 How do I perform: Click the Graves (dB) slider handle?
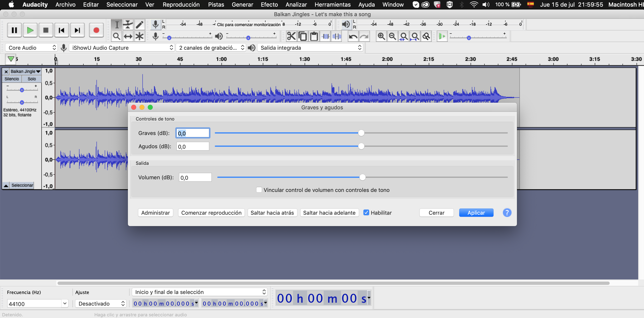pyautogui.click(x=361, y=133)
